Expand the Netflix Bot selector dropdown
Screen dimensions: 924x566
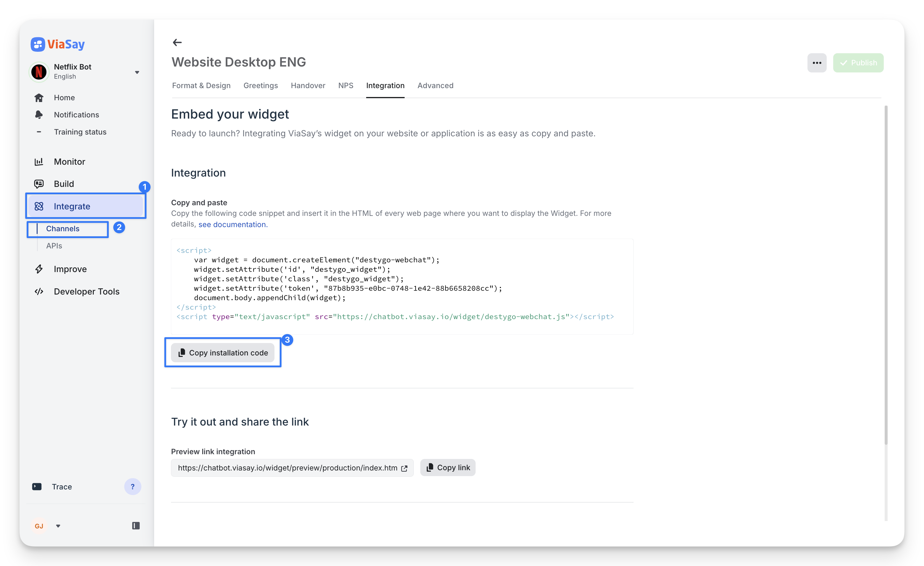pyautogui.click(x=137, y=72)
